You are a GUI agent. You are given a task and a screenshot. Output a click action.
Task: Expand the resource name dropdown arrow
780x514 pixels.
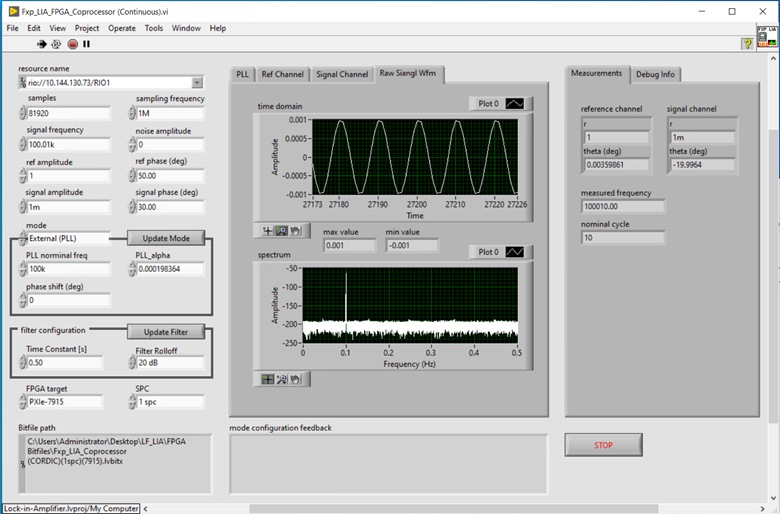(x=196, y=83)
